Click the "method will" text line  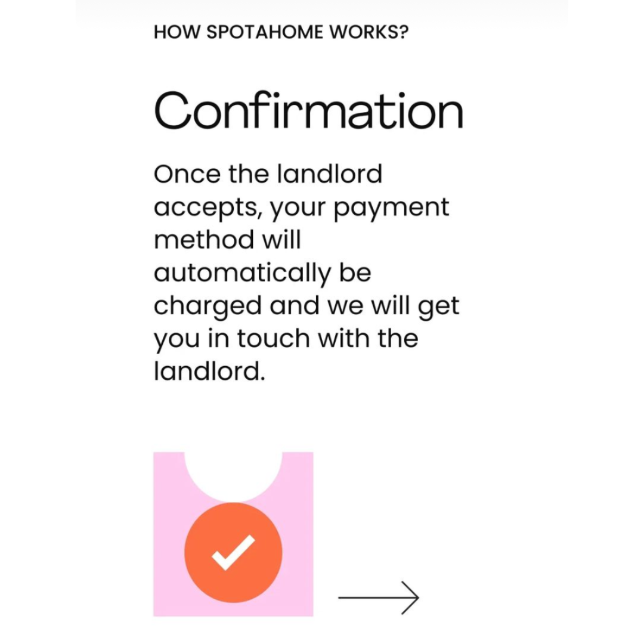[x=228, y=240]
